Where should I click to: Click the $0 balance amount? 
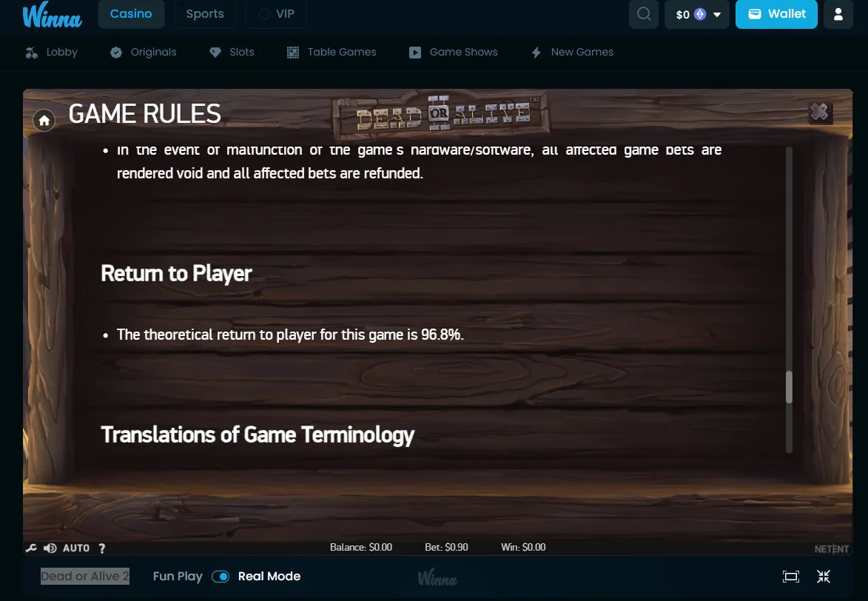[682, 14]
